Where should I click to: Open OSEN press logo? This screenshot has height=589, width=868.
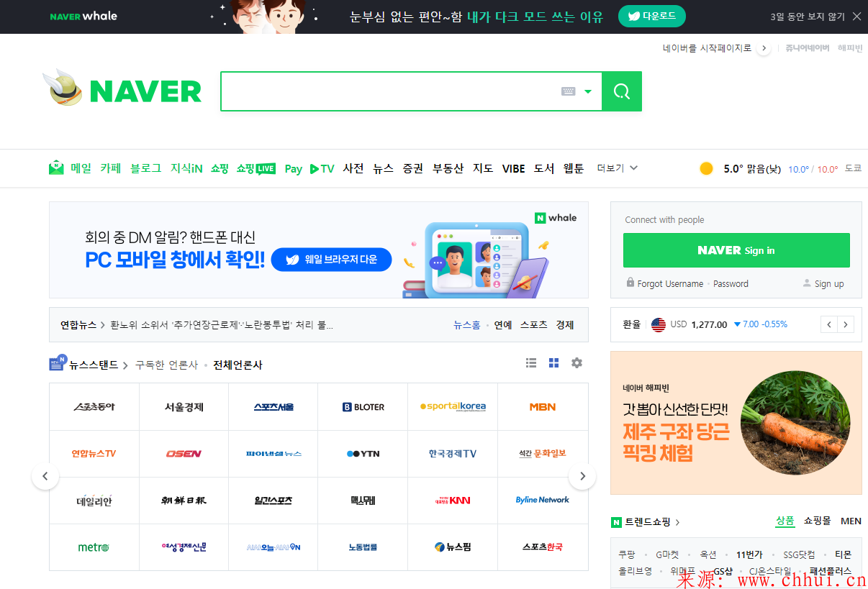(184, 454)
